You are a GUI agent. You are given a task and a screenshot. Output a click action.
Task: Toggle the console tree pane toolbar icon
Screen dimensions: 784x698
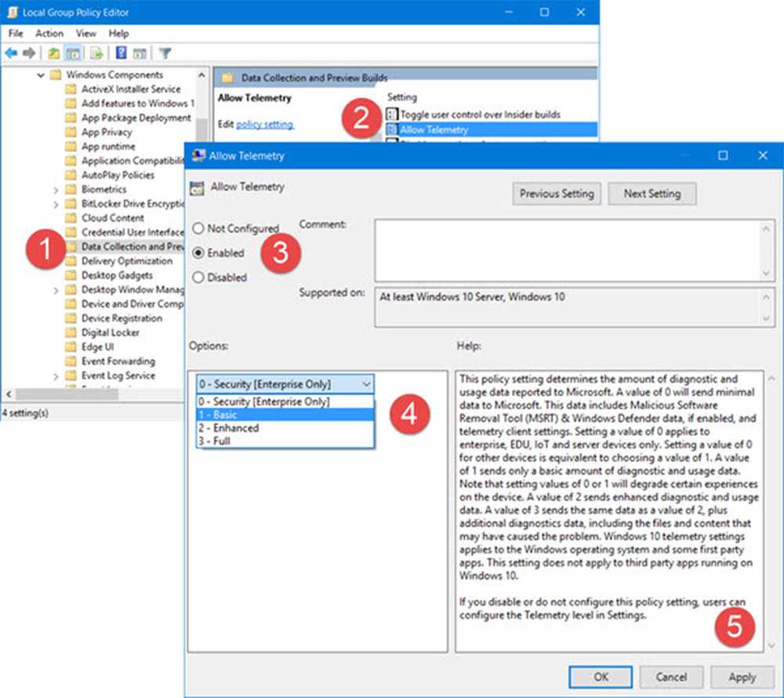pyautogui.click(x=73, y=53)
